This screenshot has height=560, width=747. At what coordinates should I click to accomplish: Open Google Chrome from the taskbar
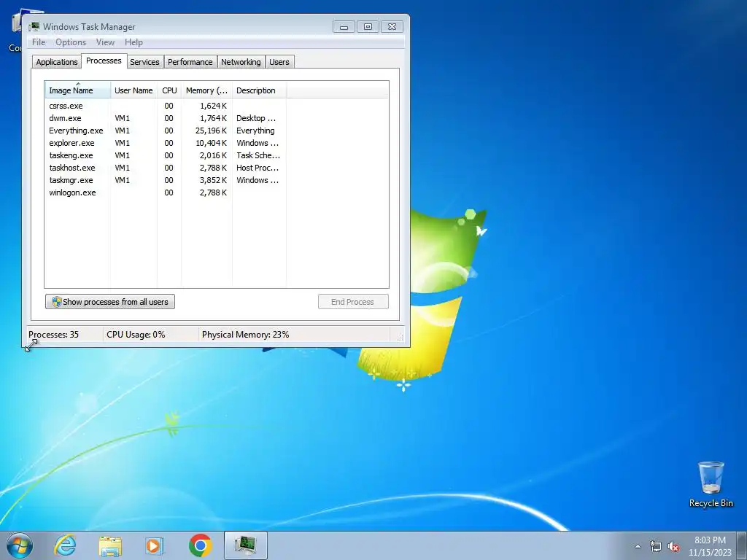(201, 545)
